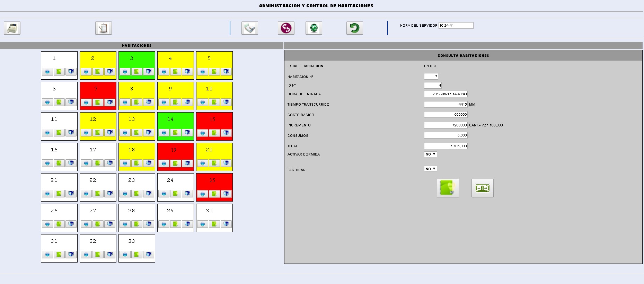The image size is (644, 284).
Task: Click the room number 16 label
Action: point(54,150)
